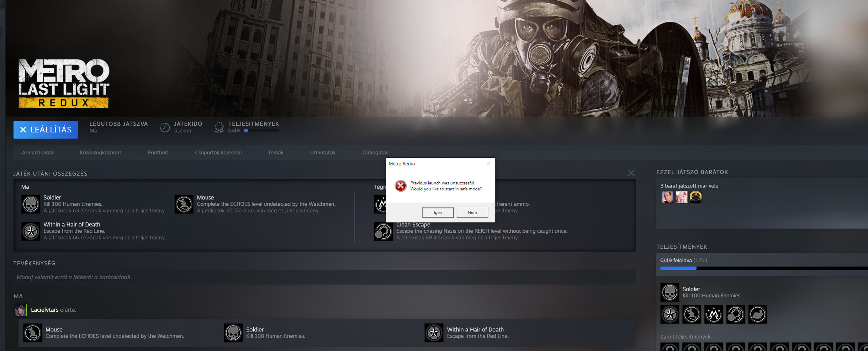Close the Metro Redux error dialog
The image size is (868, 351).
(488, 163)
